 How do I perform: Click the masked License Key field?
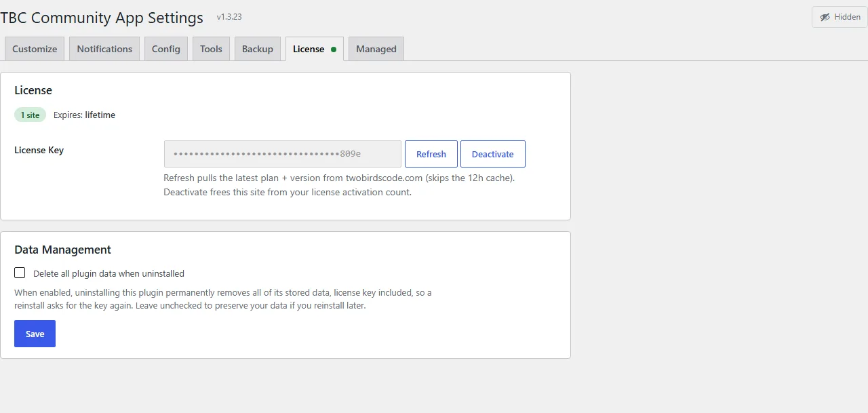pyautogui.click(x=283, y=154)
